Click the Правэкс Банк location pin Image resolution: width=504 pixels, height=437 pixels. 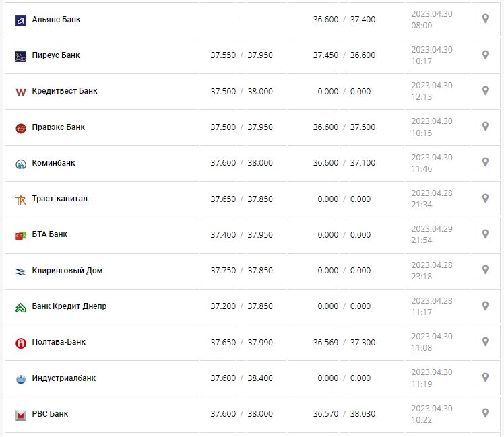click(485, 126)
